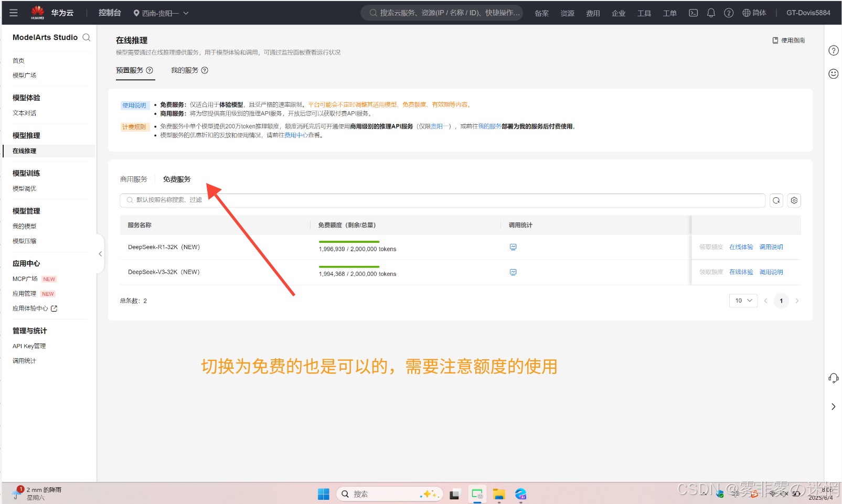The height and width of the screenshot is (504, 842).
Task: Open 文本对话 in the sidebar
Action: [x=25, y=113]
